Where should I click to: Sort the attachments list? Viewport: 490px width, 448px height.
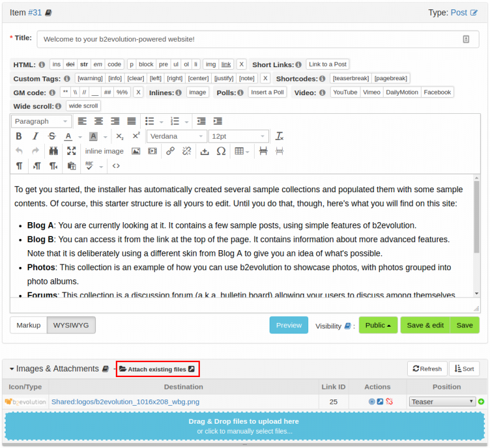click(x=464, y=369)
